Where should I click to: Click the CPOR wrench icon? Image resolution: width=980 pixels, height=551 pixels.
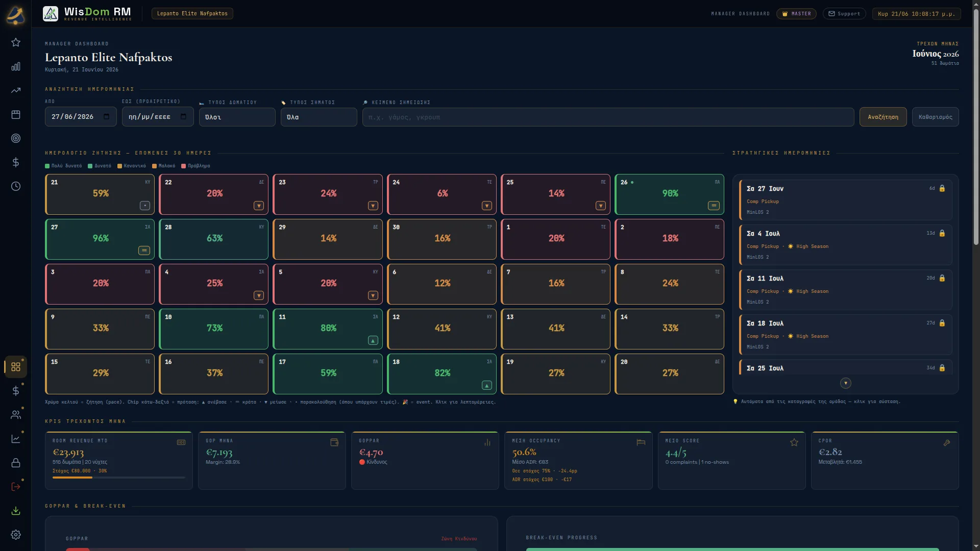tap(947, 442)
